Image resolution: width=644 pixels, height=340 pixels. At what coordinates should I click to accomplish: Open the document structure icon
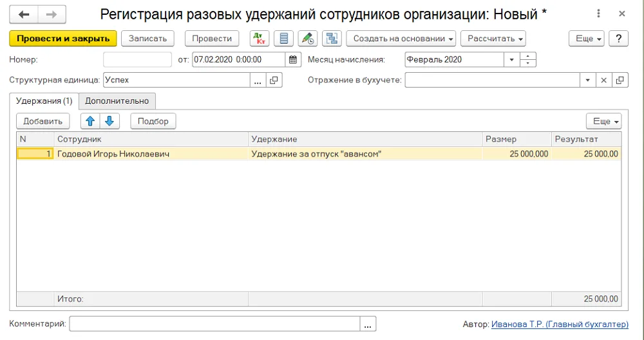(332, 39)
